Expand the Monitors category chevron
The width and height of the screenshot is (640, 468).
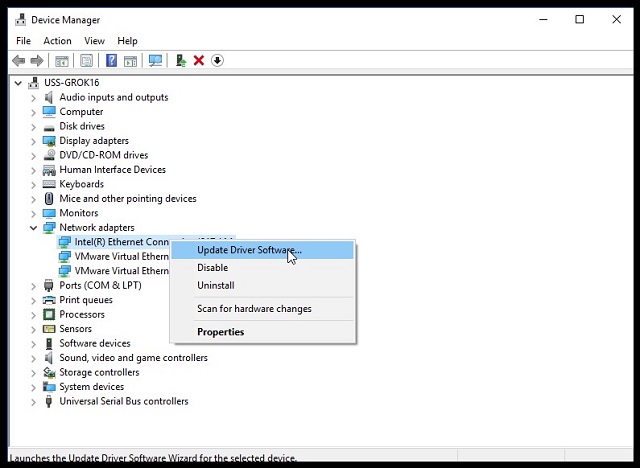coord(33,213)
